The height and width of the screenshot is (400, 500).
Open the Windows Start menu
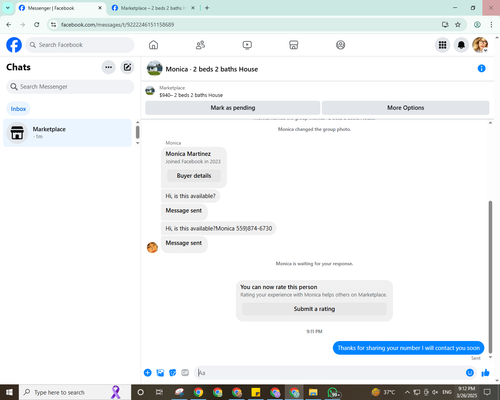coord(9,392)
